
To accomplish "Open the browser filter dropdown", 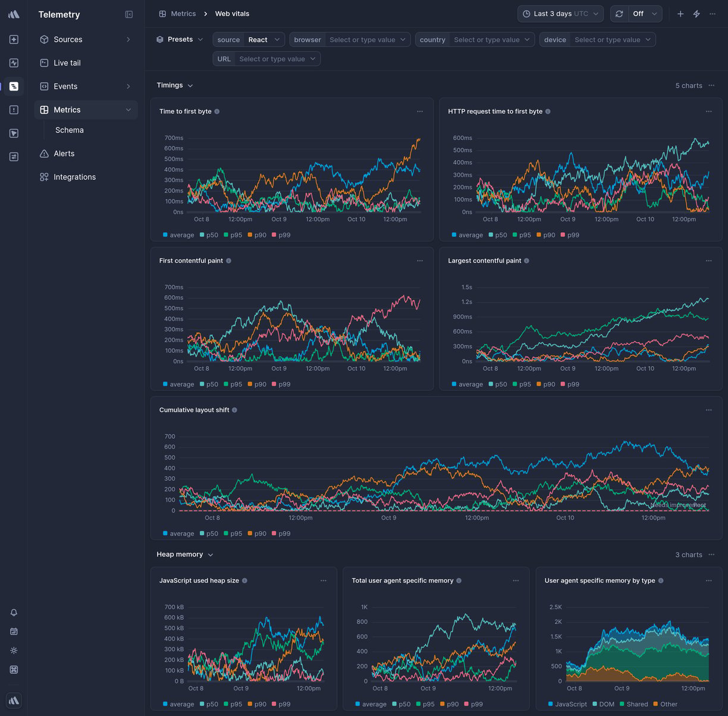I will point(350,40).
